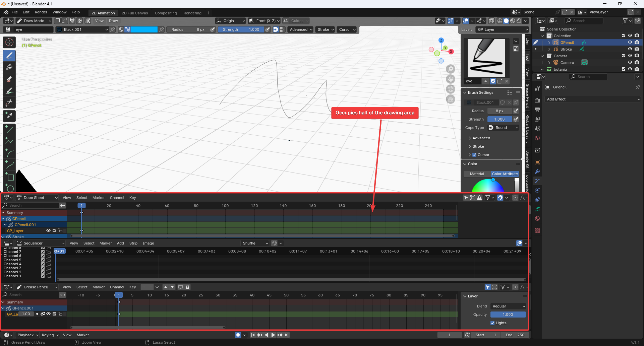Toggle the Cursor checkbox in Brush Settings
Image resolution: width=644 pixels, height=346 pixels.
click(474, 155)
